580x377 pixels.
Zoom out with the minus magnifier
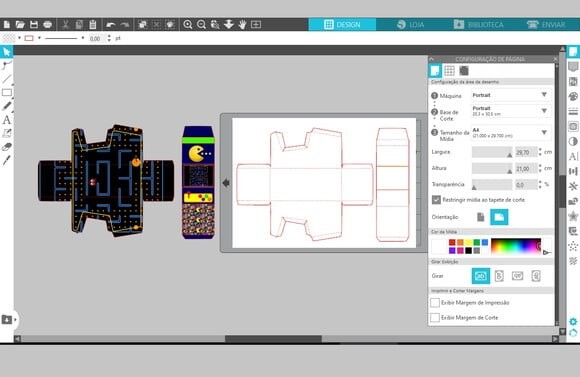[201, 25]
